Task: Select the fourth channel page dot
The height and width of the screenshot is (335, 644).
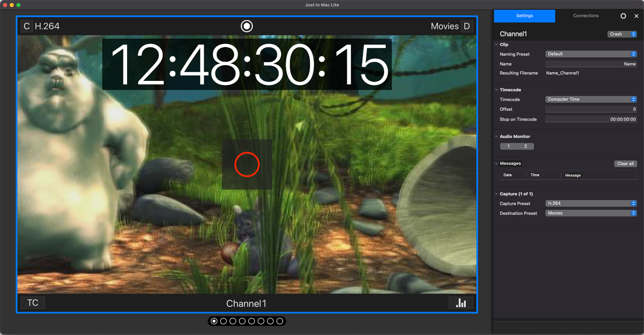Action: (x=242, y=321)
